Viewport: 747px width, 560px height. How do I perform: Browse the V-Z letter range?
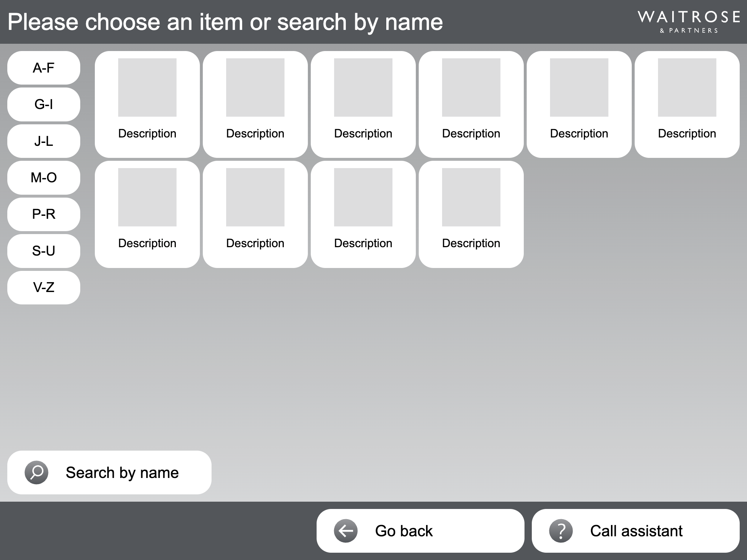(44, 287)
